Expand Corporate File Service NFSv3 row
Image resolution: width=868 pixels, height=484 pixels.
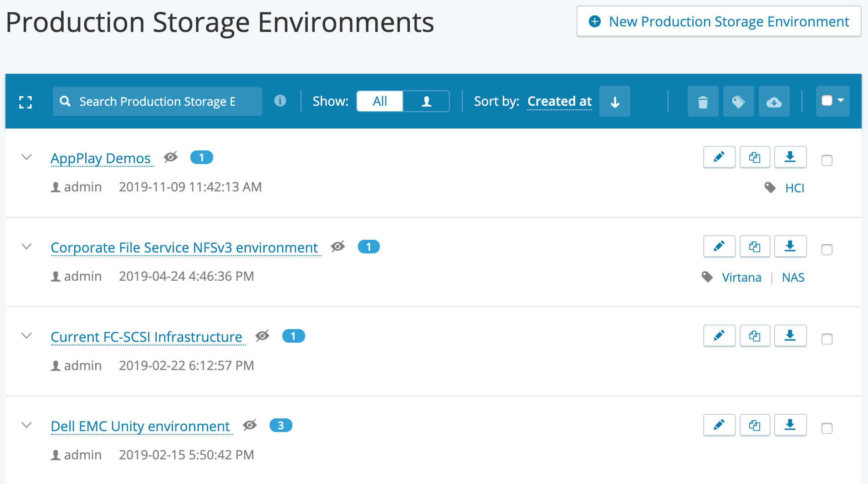[x=27, y=247]
